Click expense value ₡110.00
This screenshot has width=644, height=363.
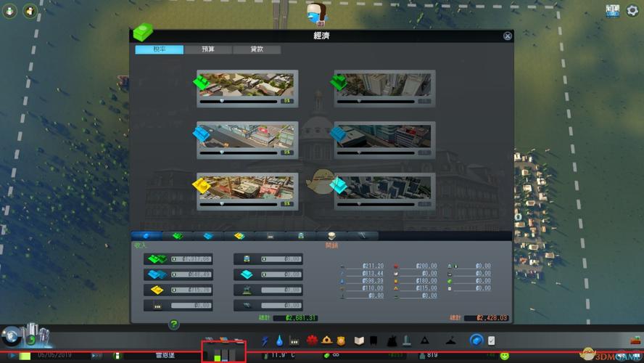pos(373,288)
